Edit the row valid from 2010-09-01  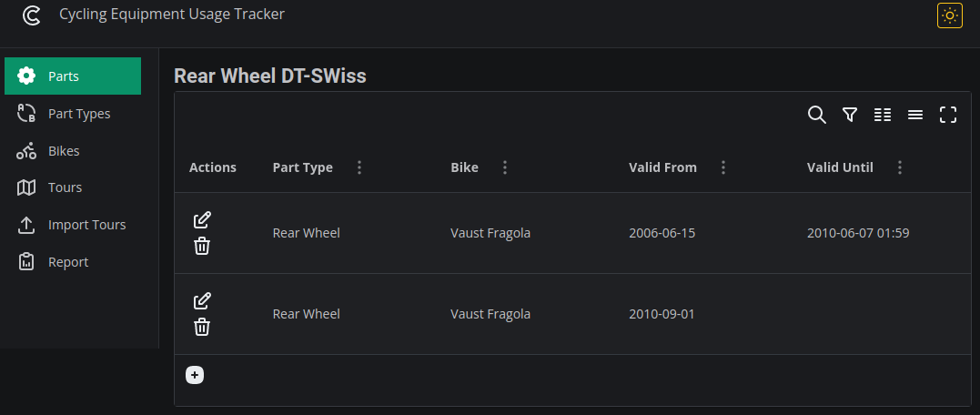pos(202,300)
